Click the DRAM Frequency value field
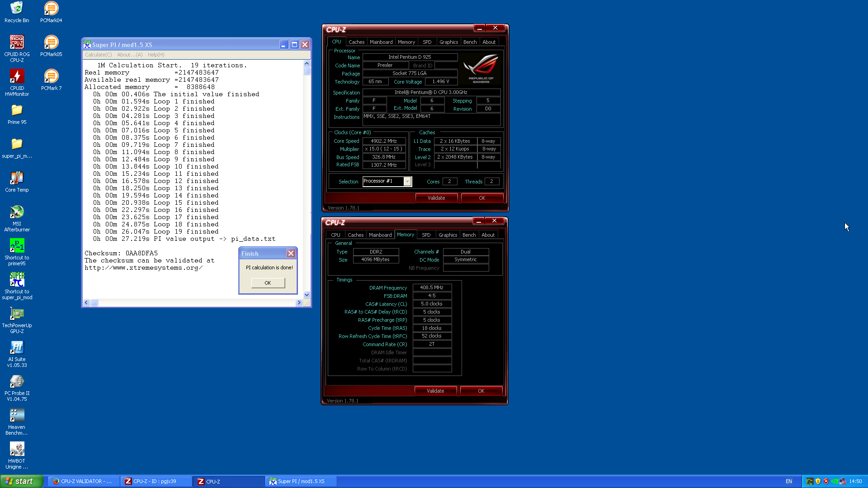The width and height of the screenshot is (868, 488). (432, 287)
